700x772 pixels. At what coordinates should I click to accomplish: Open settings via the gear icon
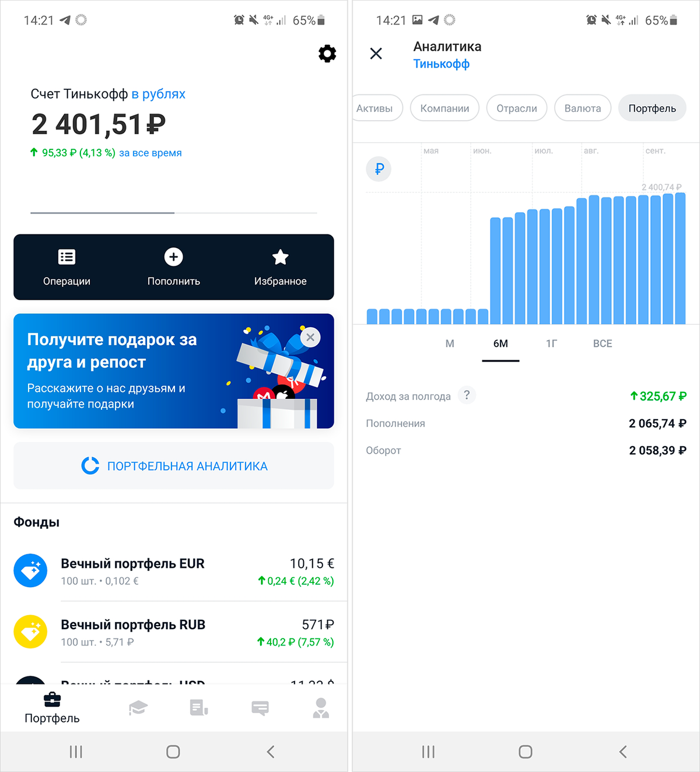click(327, 54)
